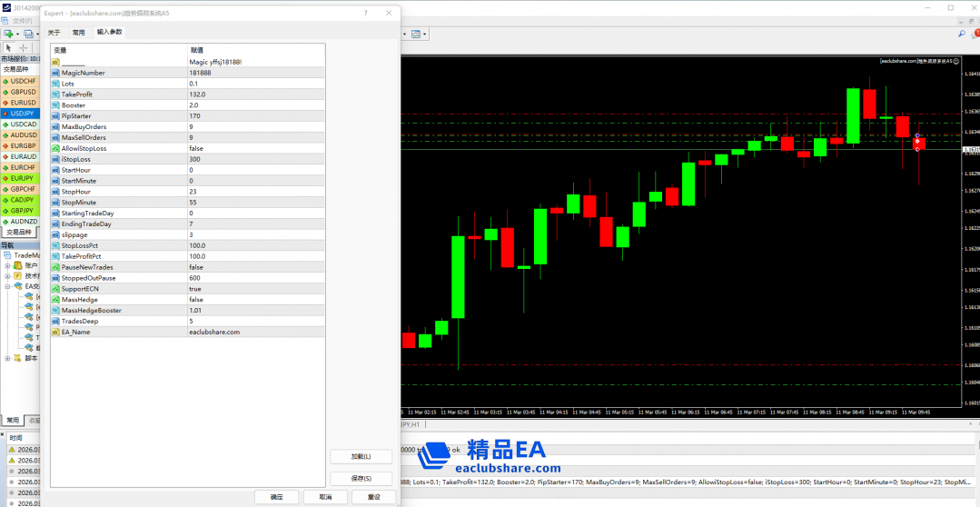Image resolution: width=980 pixels, height=507 pixels.
Task: Expand the 账户 tree node
Action: [x=7, y=265]
